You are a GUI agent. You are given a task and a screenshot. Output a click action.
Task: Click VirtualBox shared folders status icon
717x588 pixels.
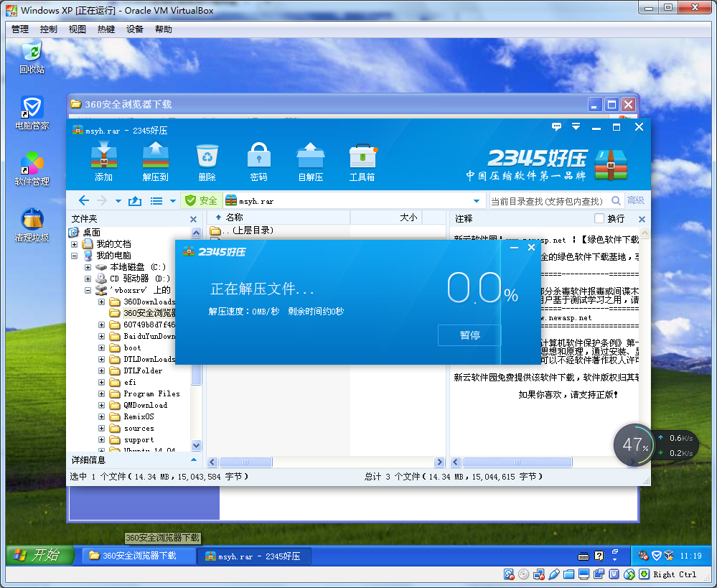(x=569, y=574)
